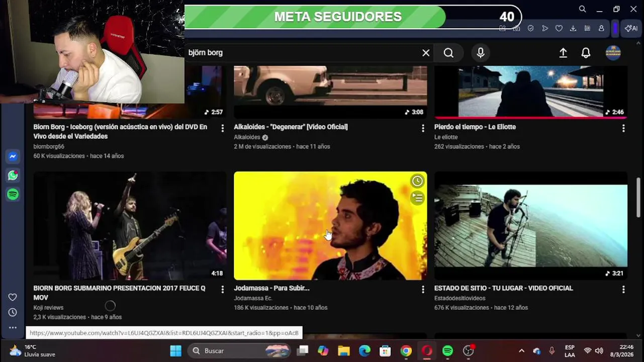
Task: Open Messenger in the Opera sidebar
Action: click(x=13, y=156)
